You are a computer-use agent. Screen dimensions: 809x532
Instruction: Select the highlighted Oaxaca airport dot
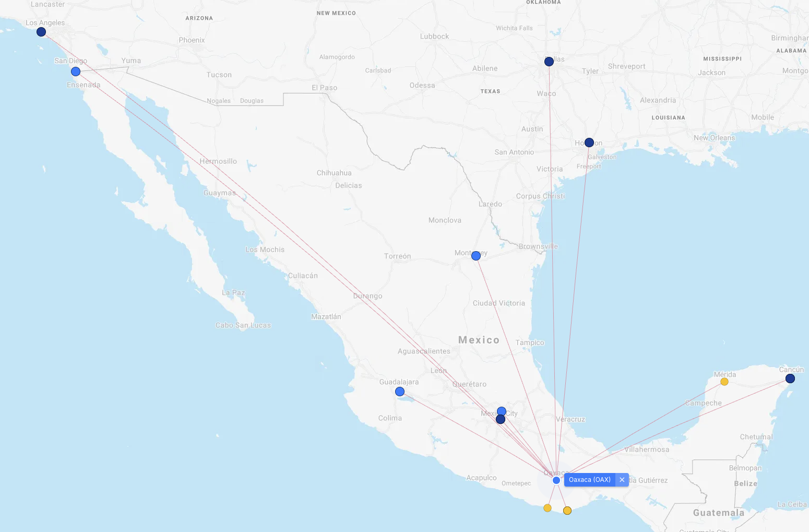(556, 480)
